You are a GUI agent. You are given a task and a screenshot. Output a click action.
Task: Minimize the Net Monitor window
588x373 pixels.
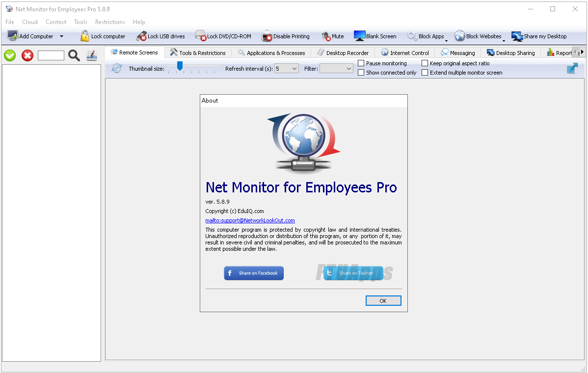530,9
